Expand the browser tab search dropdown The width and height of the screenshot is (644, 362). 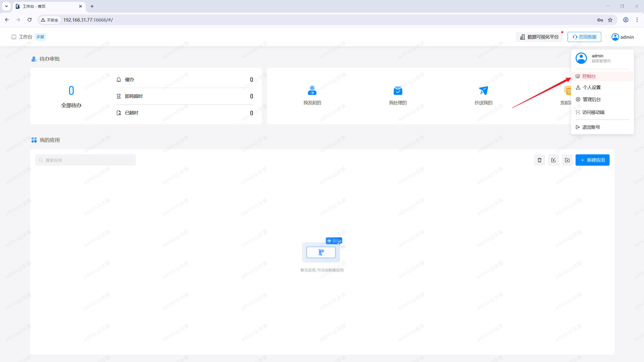point(7,6)
